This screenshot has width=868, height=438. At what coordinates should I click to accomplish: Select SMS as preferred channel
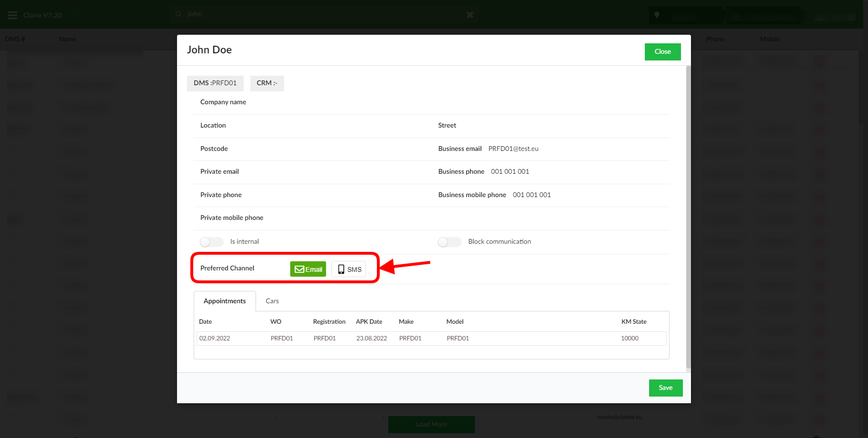pyautogui.click(x=349, y=269)
